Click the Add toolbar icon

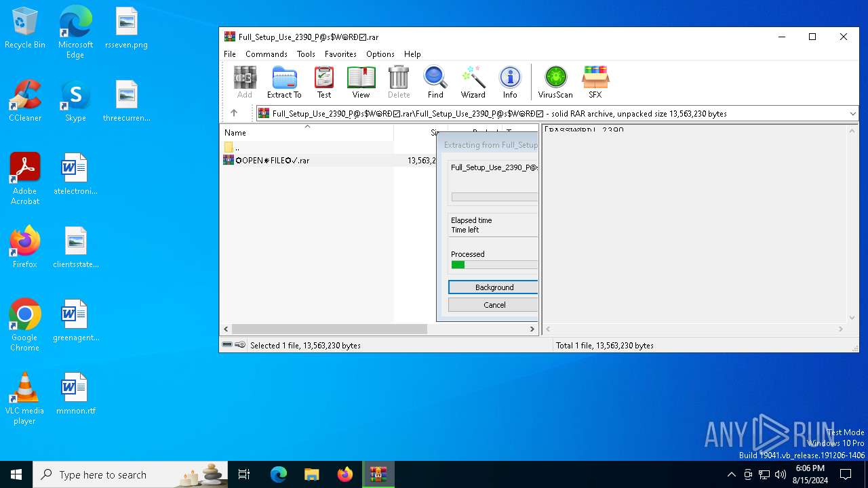click(x=245, y=83)
